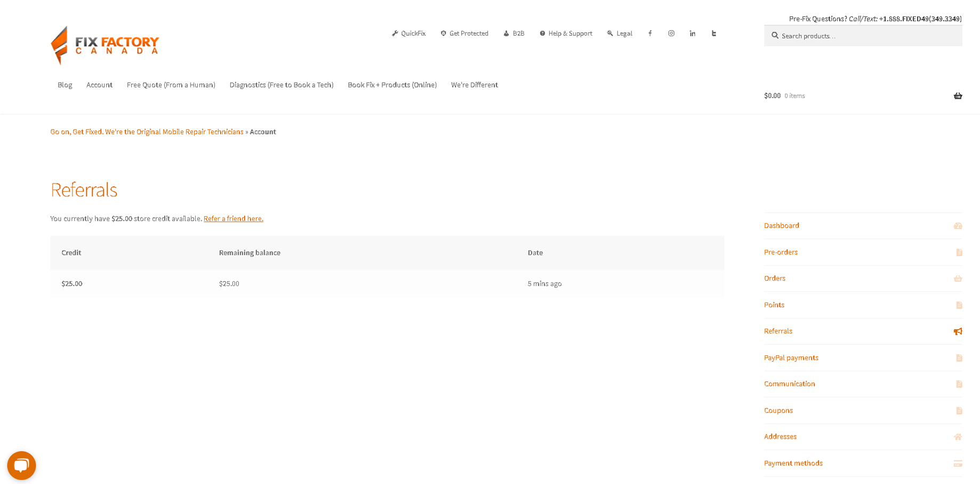Screen dimensions: 980x484
Task: Open Points in account sidebar
Action: (774, 305)
